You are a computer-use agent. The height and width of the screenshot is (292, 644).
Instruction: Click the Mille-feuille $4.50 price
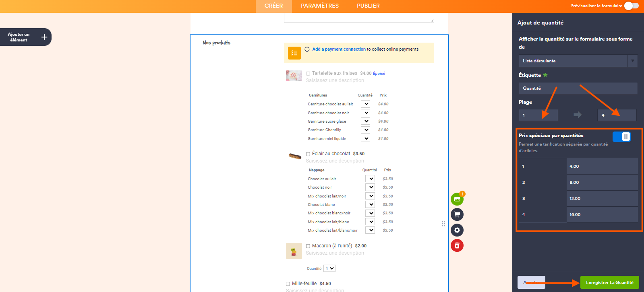pos(325,284)
